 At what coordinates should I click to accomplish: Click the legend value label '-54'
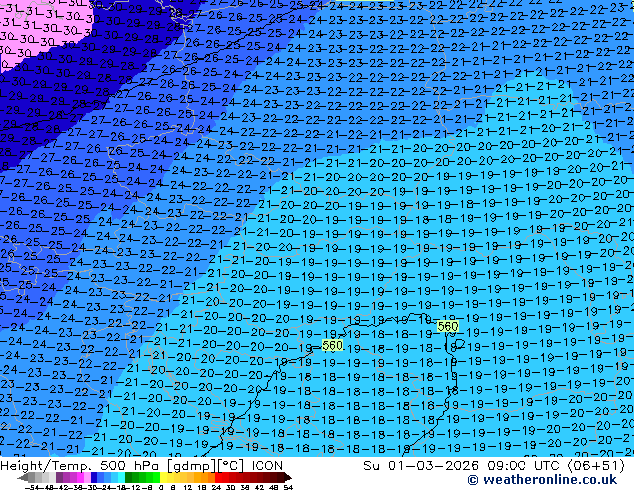tap(30, 487)
